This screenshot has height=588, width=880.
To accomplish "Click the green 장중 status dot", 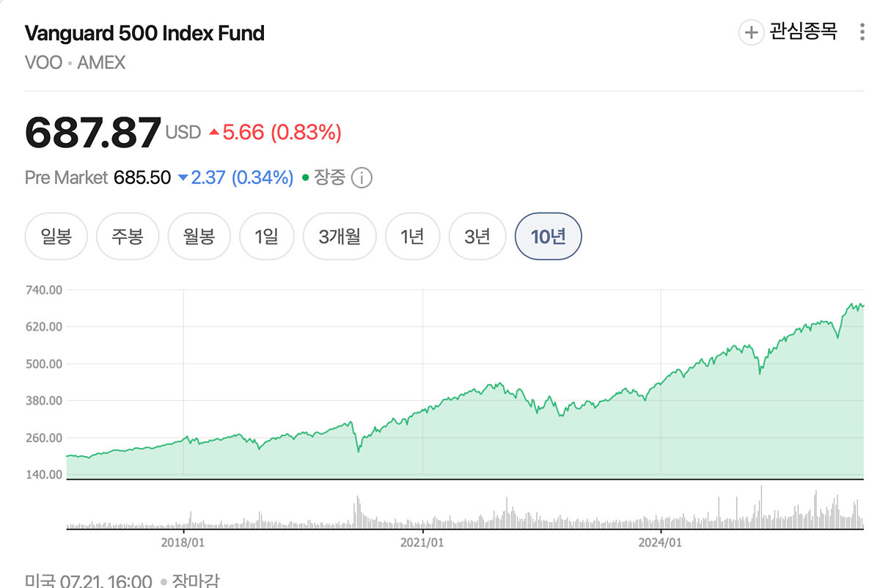I will [306, 178].
